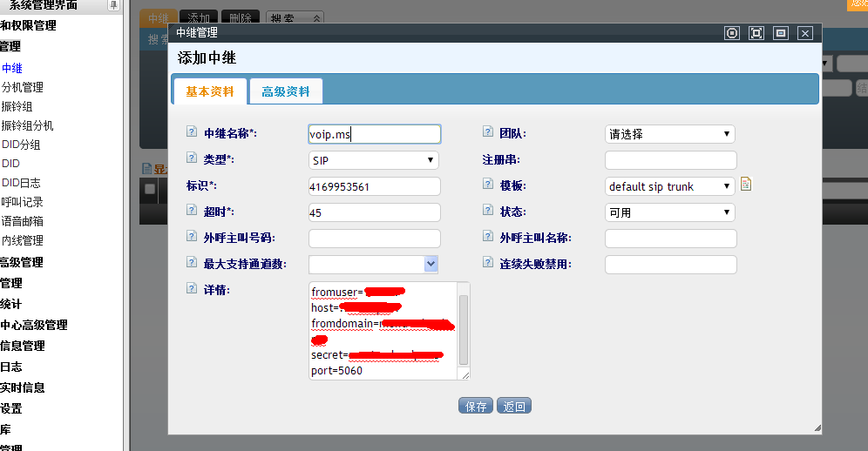This screenshot has width=868, height=451.
Task: Toggle the select-all checkbox in the table header
Action: 150,189
